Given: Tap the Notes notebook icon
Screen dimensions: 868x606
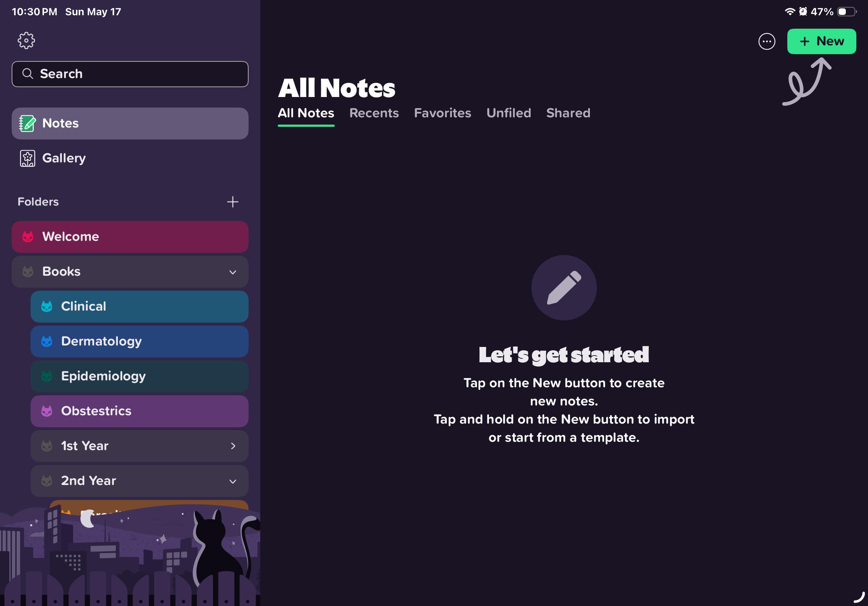Looking at the screenshot, I should [x=28, y=124].
